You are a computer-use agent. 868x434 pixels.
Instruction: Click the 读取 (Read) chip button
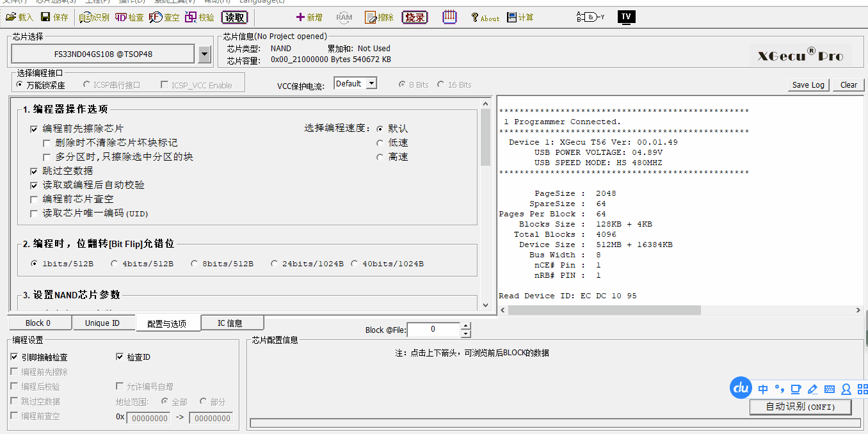pos(234,17)
